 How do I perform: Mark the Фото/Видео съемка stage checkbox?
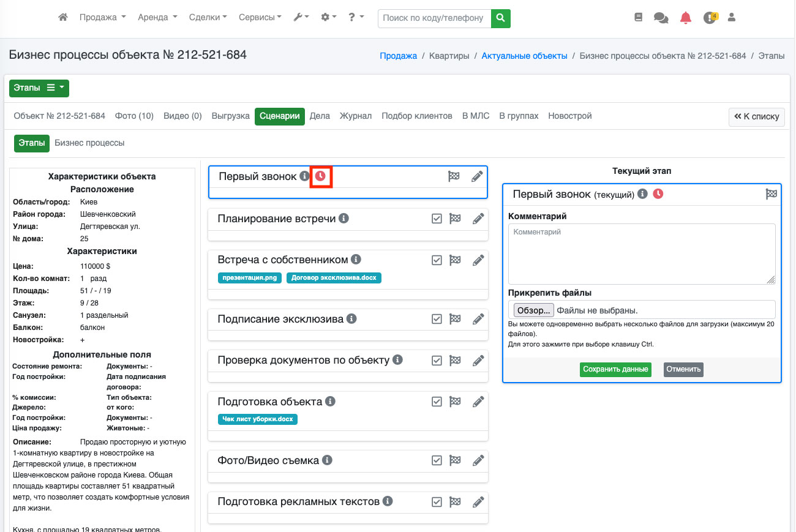click(x=437, y=460)
